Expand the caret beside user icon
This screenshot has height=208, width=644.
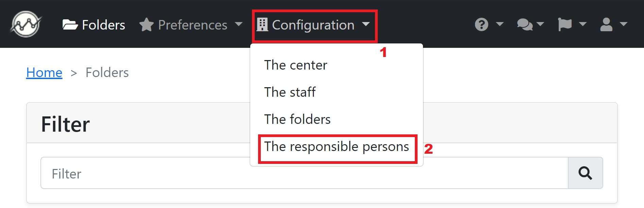tap(623, 24)
